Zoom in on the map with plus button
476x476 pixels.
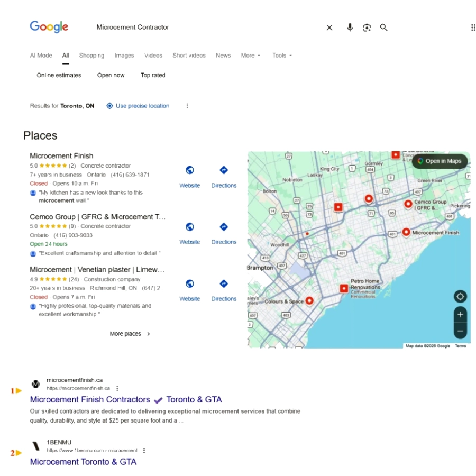460,315
